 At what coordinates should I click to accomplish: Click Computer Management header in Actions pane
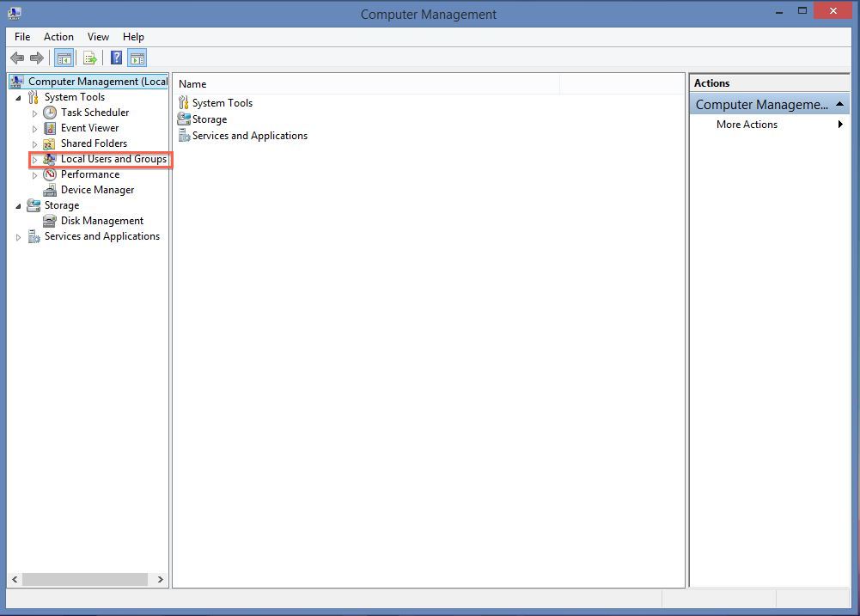coord(770,104)
